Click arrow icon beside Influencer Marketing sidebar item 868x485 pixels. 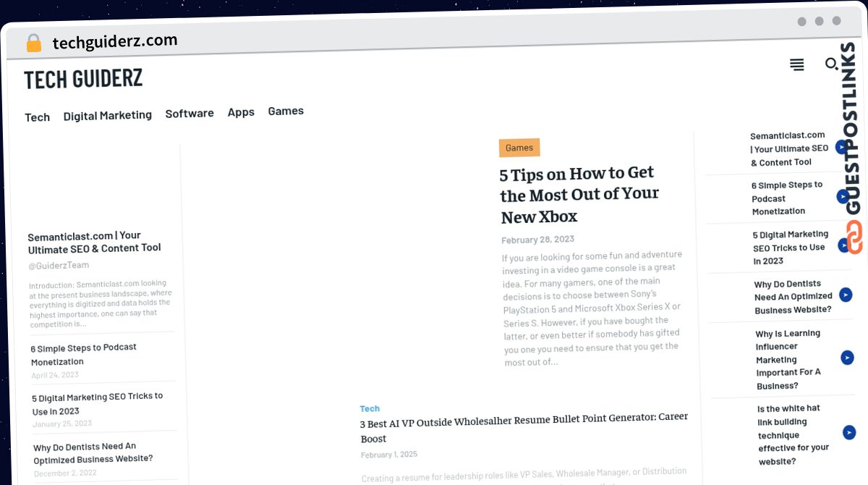point(847,358)
